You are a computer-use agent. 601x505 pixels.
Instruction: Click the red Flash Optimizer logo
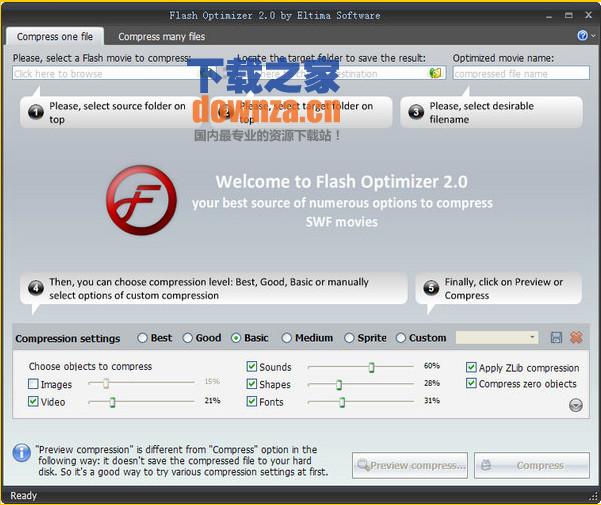[141, 200]
